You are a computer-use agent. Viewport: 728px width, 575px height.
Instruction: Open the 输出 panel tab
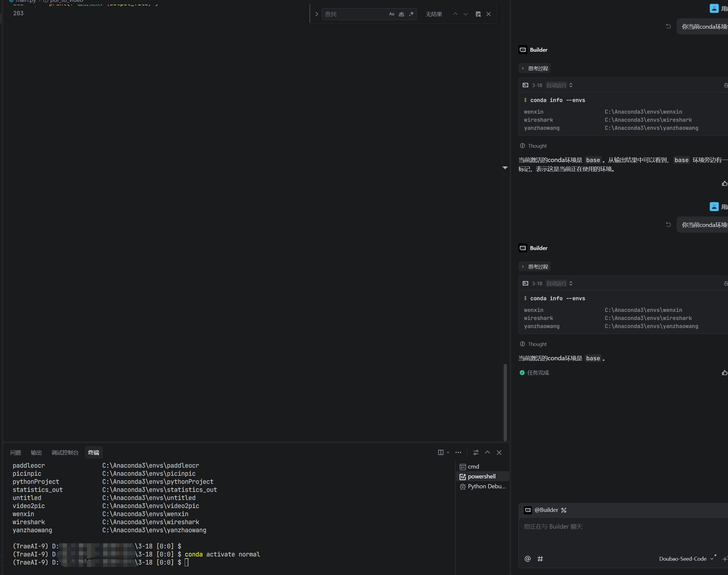(36, 452)
